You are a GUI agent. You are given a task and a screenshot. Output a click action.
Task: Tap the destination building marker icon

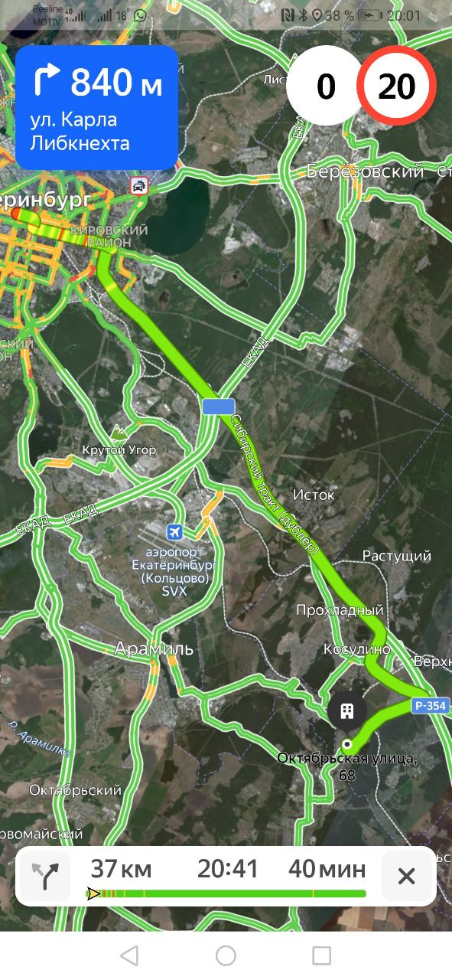346,709
